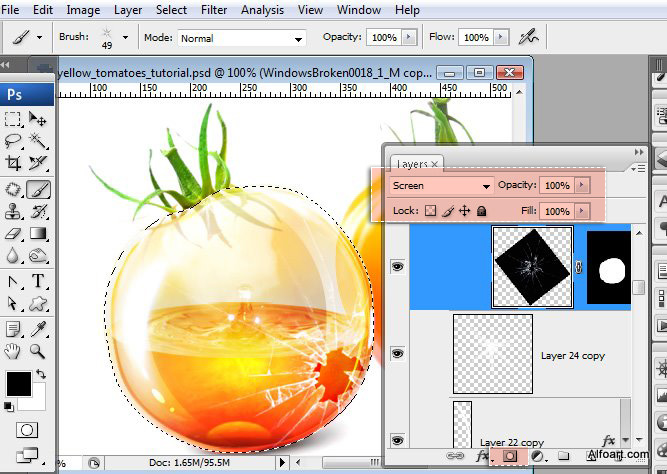Click the black foreground color swatch
Viewport: 667px width, 474px height.
(x=17, y=383)
